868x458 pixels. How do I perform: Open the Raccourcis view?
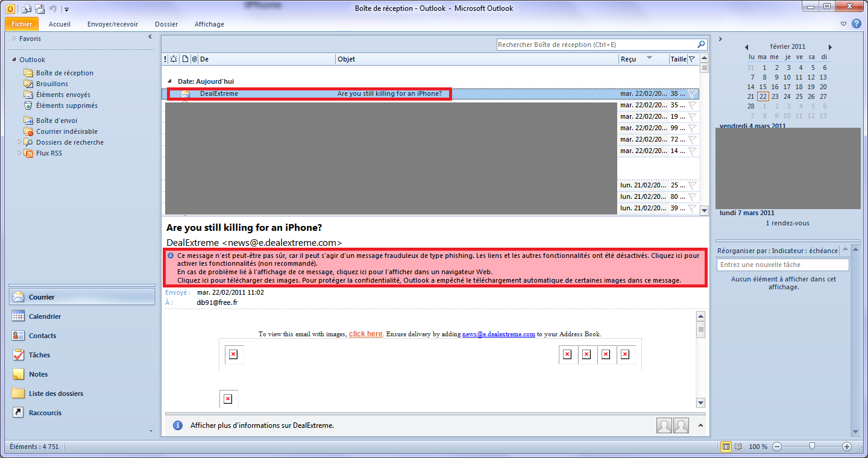pos(82,413)
